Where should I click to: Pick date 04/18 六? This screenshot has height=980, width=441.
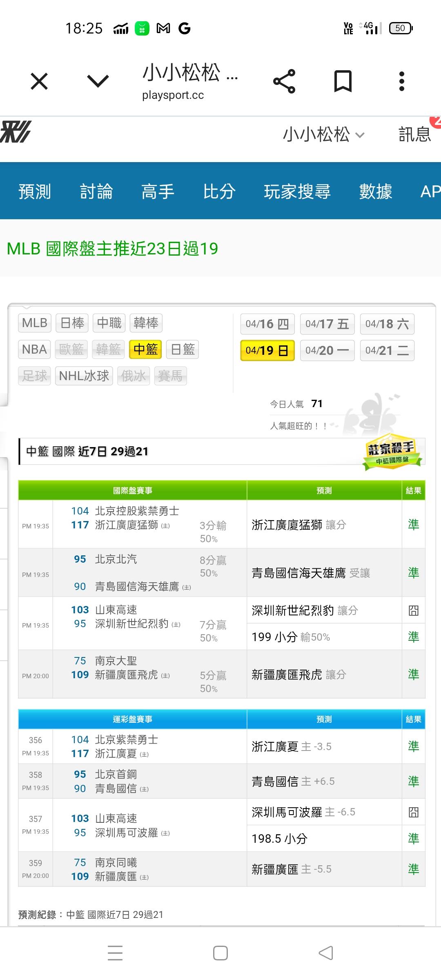(x=387, y=324)
